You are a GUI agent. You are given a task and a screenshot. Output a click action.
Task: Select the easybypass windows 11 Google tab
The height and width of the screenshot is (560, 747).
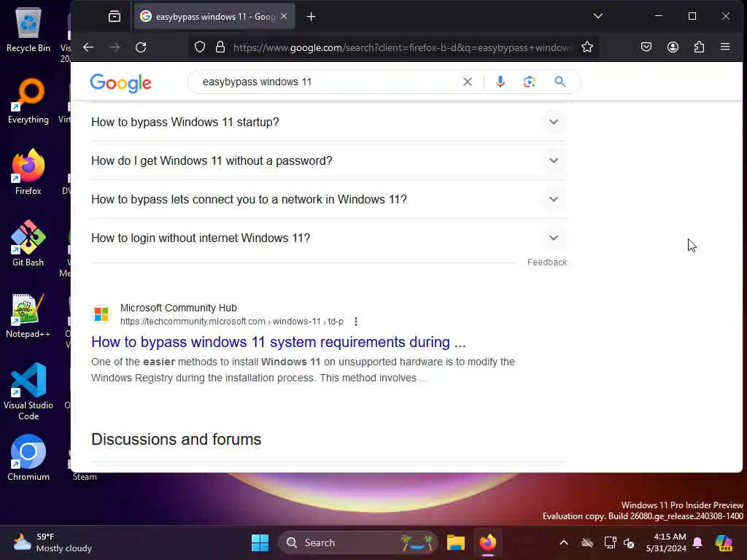click(214, 17)
